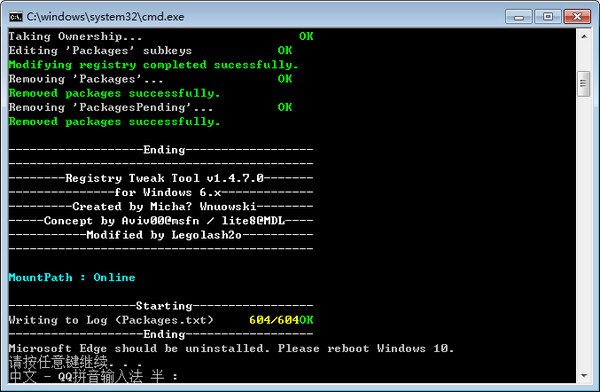Click the scrollbar down arrow
This screenshot has height=392, width=600.
click(x=584, y=376)
